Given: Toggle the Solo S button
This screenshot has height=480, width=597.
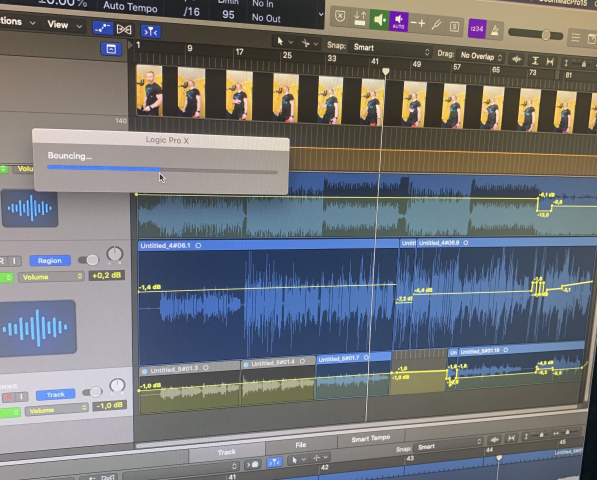Looking at the screenshot, I should coord(454,27).
